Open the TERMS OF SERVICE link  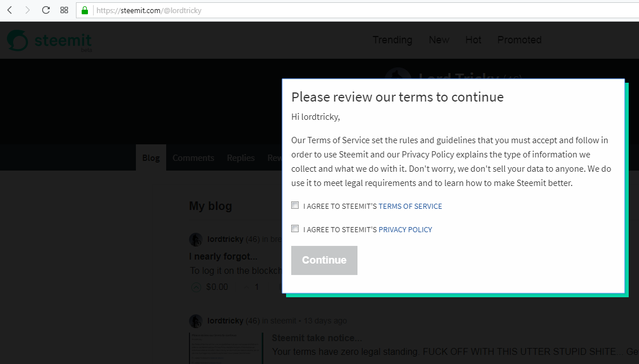[410, 206]
